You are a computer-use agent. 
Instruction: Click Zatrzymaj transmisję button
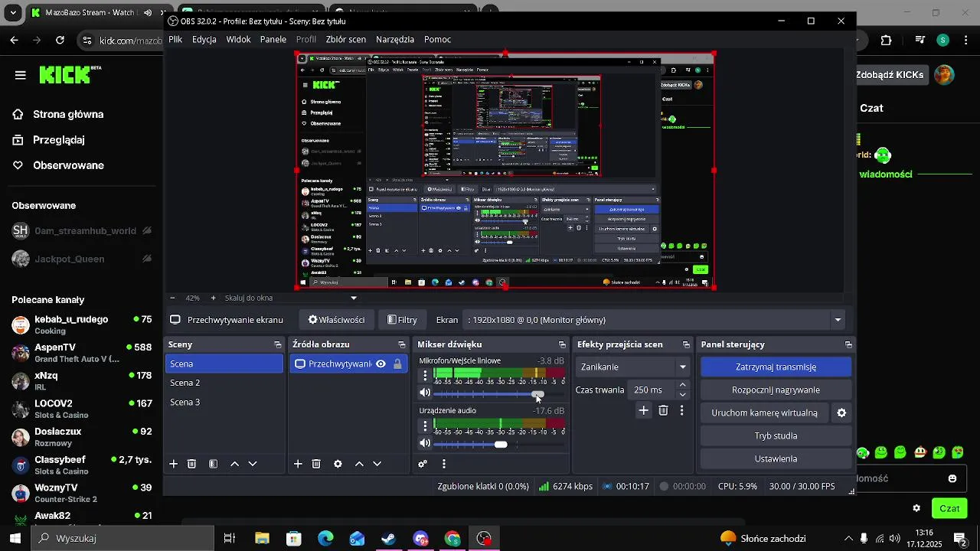click(776, 367)
